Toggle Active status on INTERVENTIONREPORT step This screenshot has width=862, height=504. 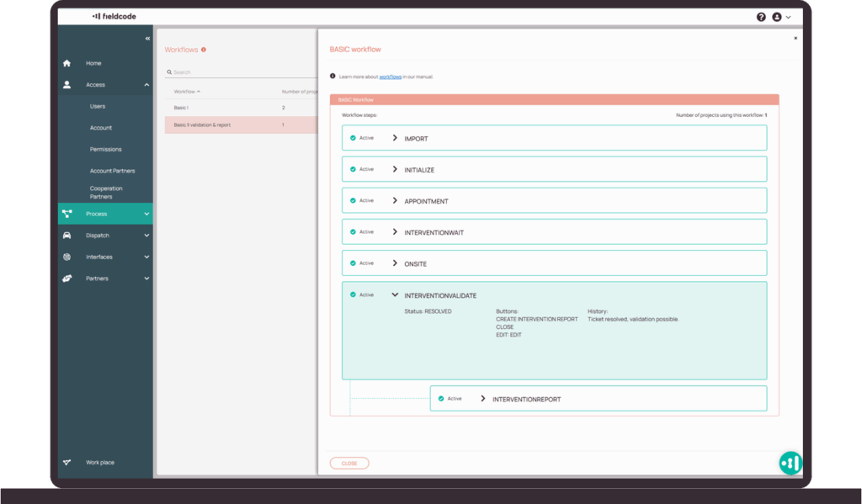pyautogui.click(x=441, y=398)
